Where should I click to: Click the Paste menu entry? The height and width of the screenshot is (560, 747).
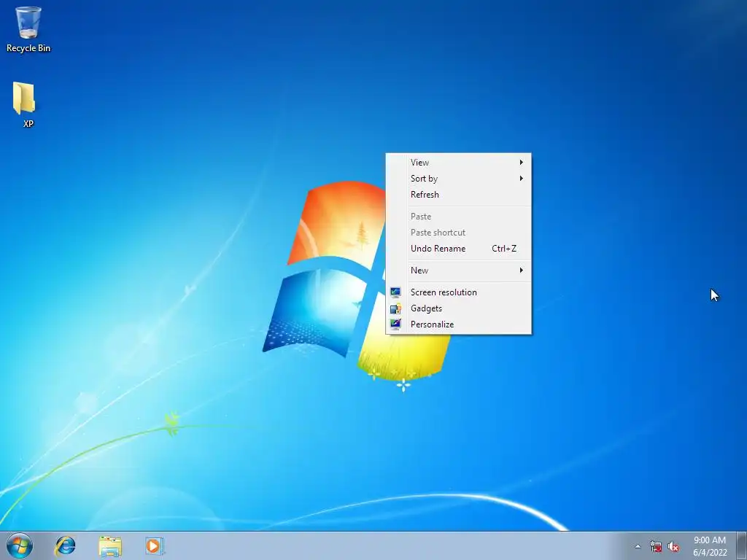pyautogui.click(x=458, y=216)
